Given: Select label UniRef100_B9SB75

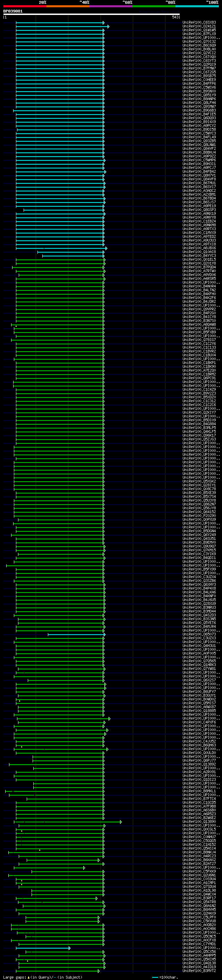Looking at the screenshot, I should tap(199, 76).
